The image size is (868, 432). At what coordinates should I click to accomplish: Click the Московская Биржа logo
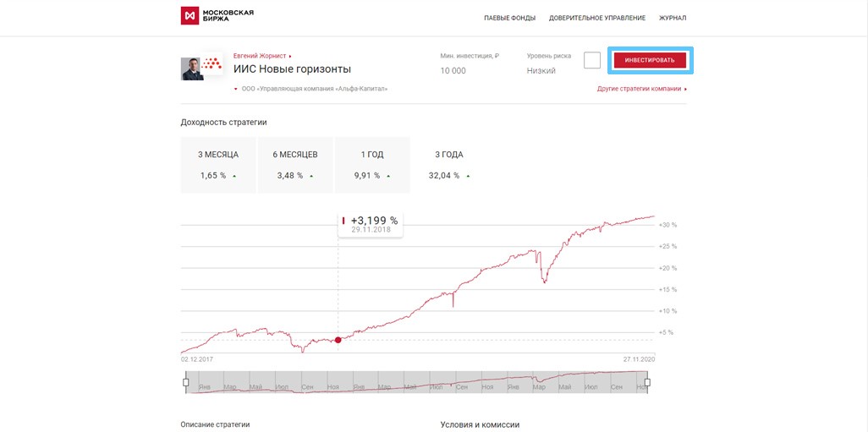point(217,15)
